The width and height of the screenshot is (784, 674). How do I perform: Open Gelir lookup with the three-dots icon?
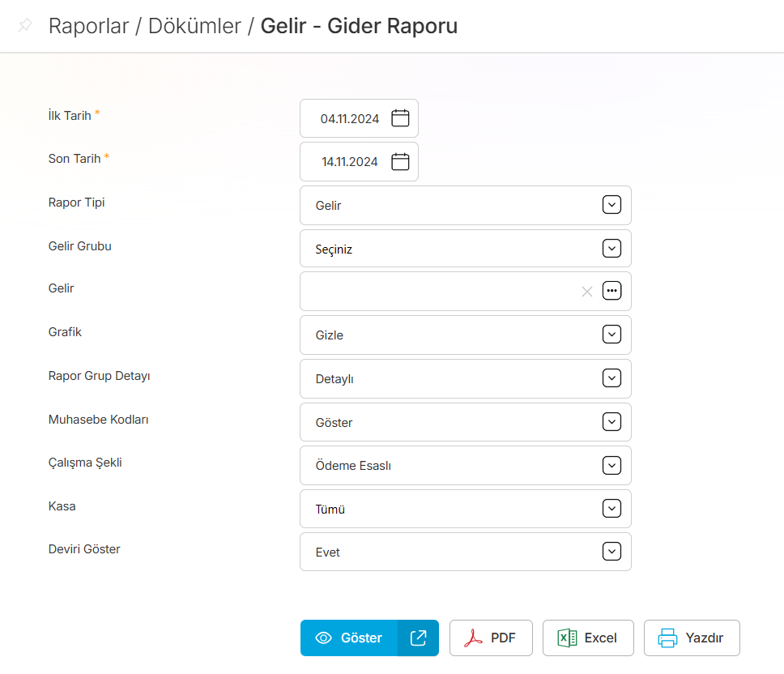click(612, 291)
